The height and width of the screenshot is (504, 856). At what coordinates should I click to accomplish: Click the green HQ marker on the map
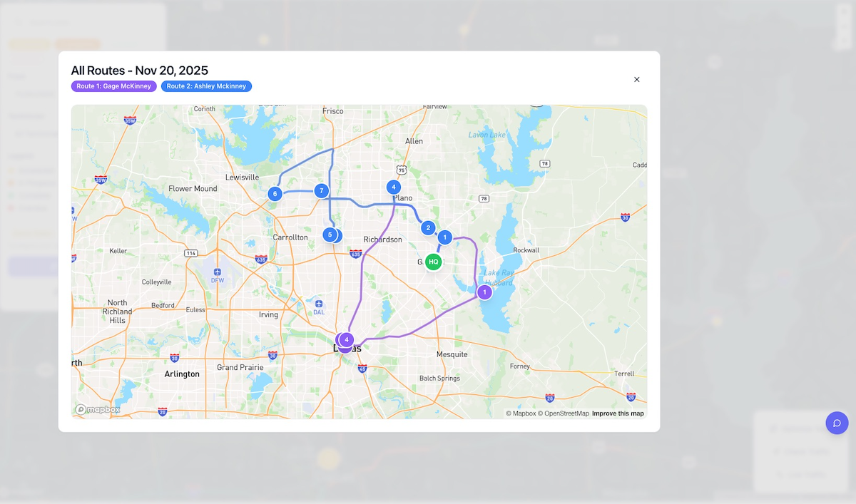433,262
